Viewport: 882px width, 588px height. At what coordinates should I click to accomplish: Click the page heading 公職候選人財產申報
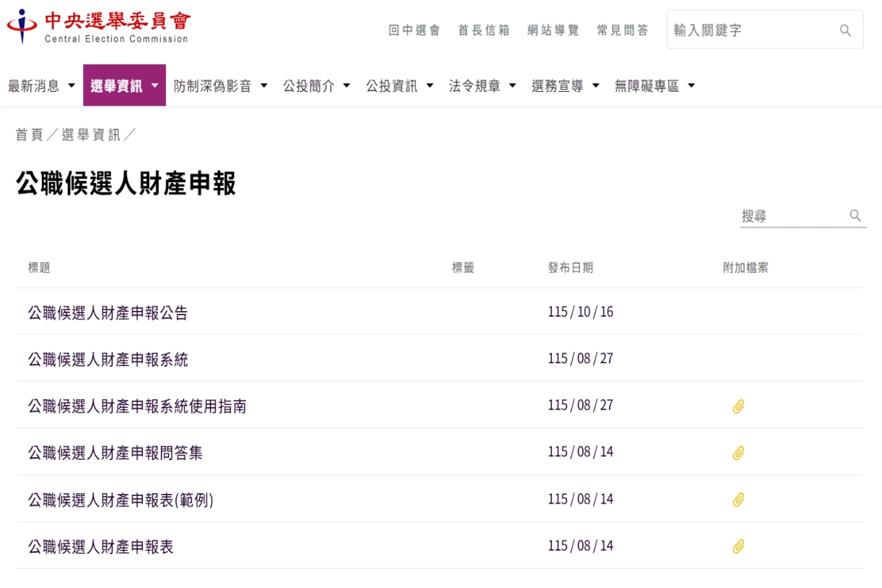point(126,184)
